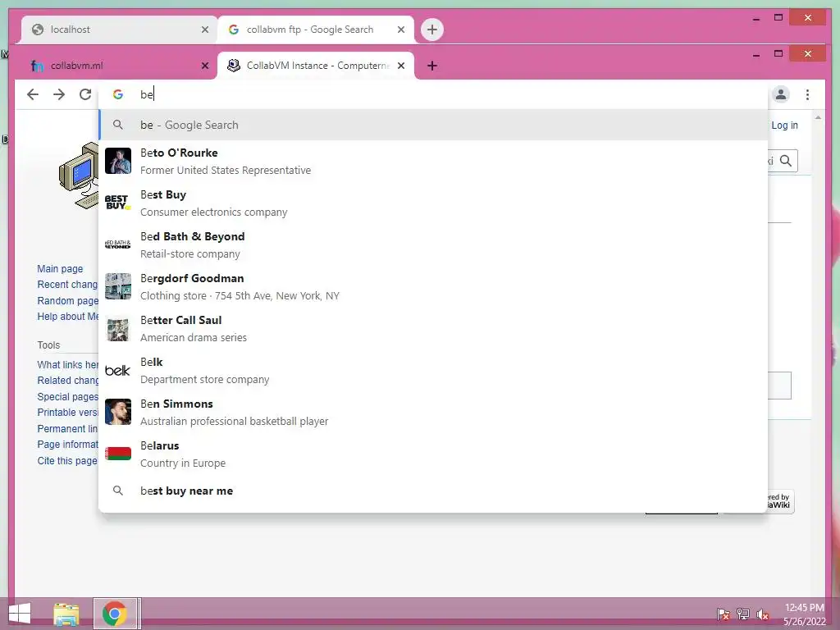This screenshot has width=840, height=630.
Task: Open the Main page wiki link
Action: point(60,268)
